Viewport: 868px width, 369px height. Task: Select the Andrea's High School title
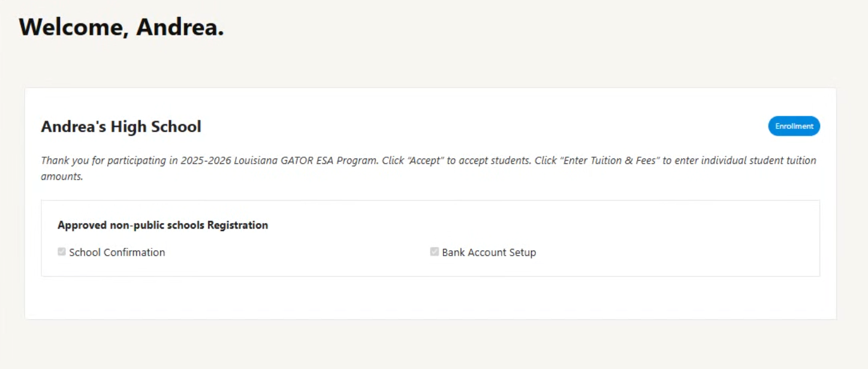click(x=121, y=127)
